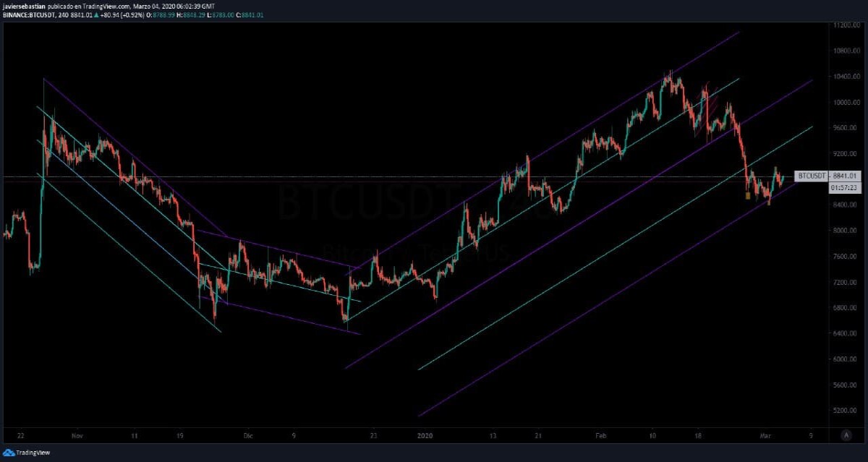
Task: Click the +80.94 (+0.92%) change value
Action: 121,14
